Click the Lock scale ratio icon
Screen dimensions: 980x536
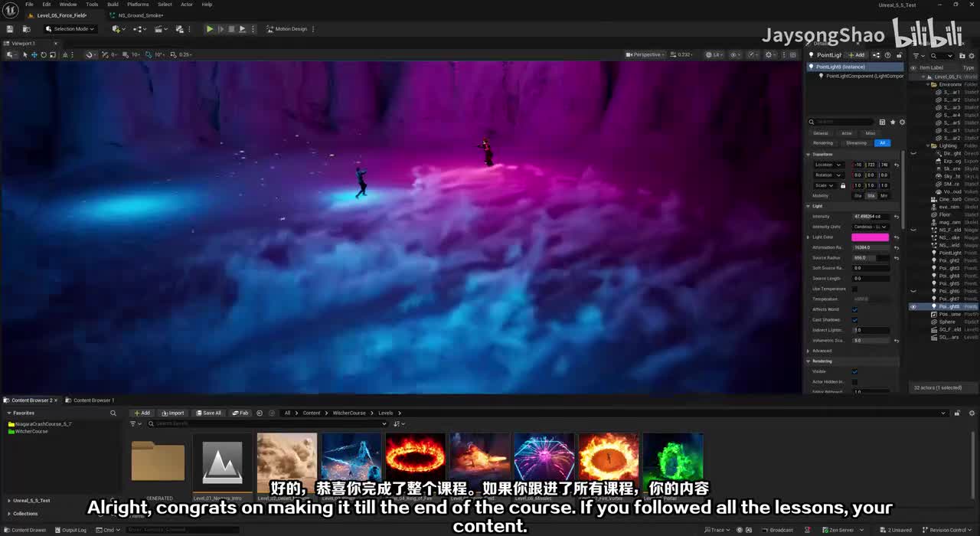[843, 185]
